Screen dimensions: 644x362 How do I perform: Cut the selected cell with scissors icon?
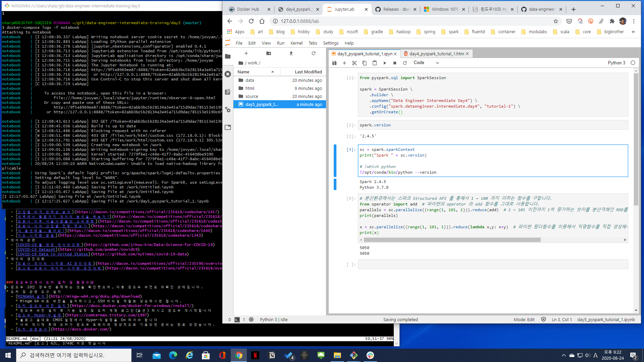(354, 63)
